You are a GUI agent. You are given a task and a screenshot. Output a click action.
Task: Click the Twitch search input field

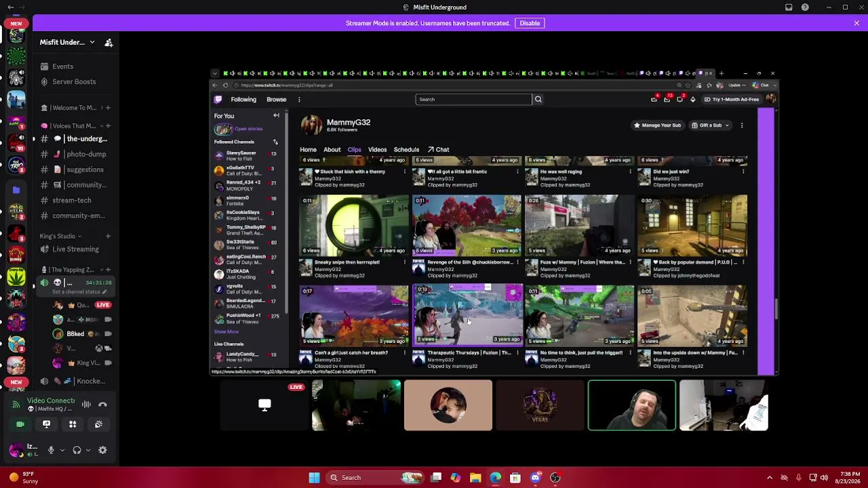(473, 100)
